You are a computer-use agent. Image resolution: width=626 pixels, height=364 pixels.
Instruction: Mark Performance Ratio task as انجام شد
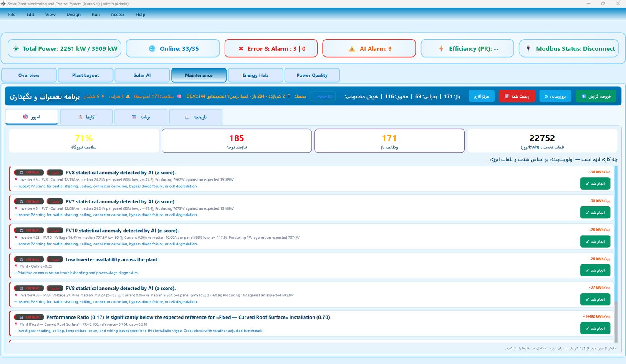(x=595, y=329)
